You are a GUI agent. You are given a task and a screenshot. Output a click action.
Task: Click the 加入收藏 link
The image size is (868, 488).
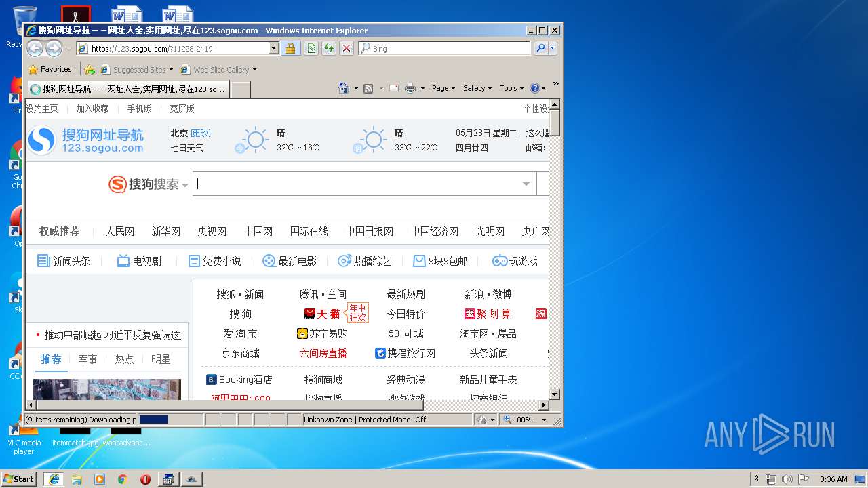point(92,108)
